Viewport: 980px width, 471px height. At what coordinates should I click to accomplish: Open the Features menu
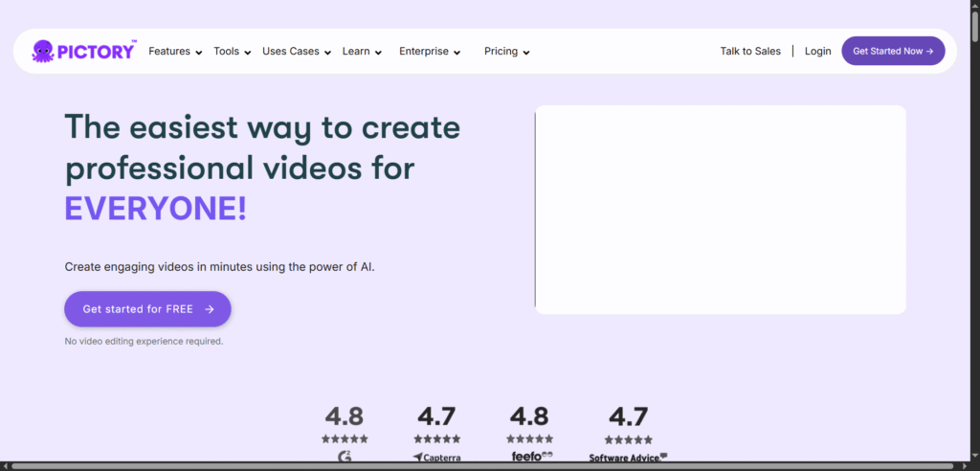coord(169,52)
